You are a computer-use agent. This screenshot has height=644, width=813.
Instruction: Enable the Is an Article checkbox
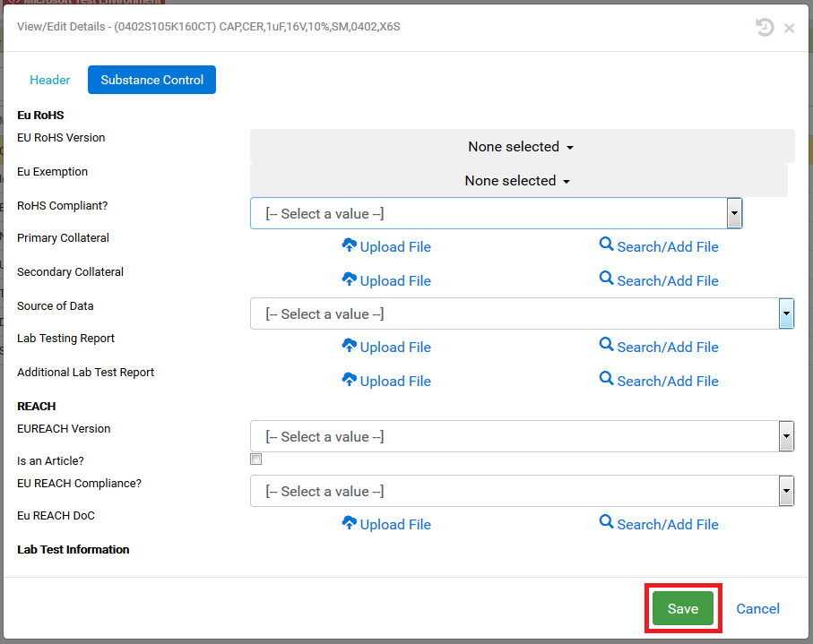(x=255, y=459)
